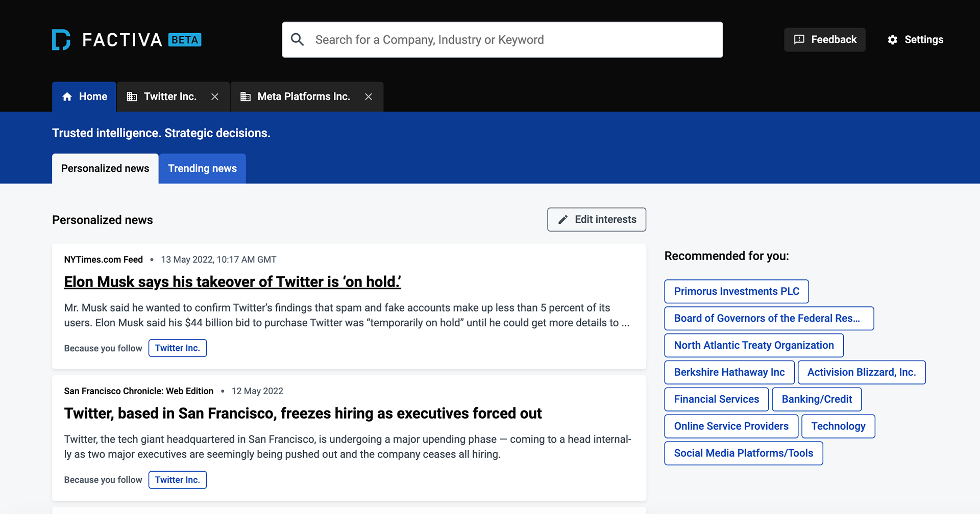Click the Settings gear icon
Image resolution: width=980 pixels, height=514 pixels.
click(892, 40)
